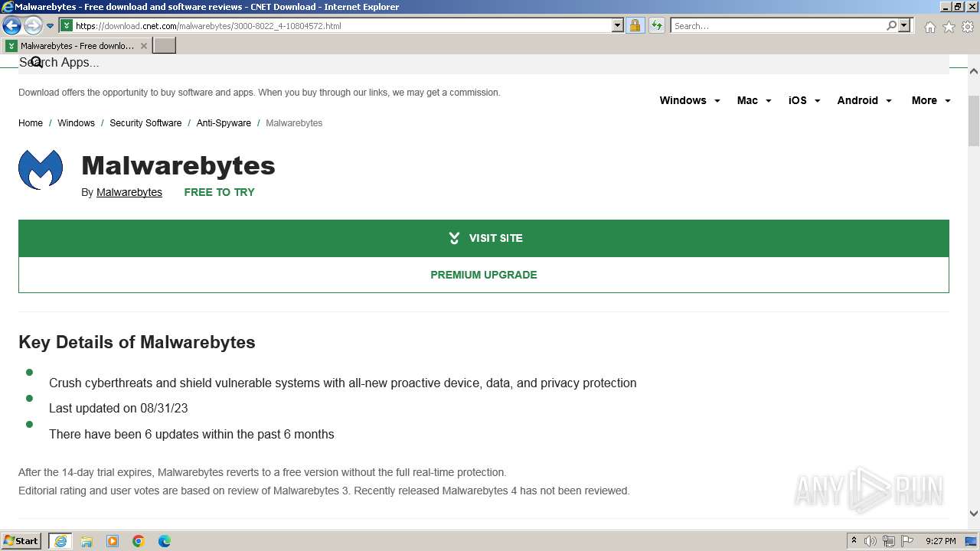Click the browser Search box
The height and width of the screenshot is (551, 980).
click(778, 26)
